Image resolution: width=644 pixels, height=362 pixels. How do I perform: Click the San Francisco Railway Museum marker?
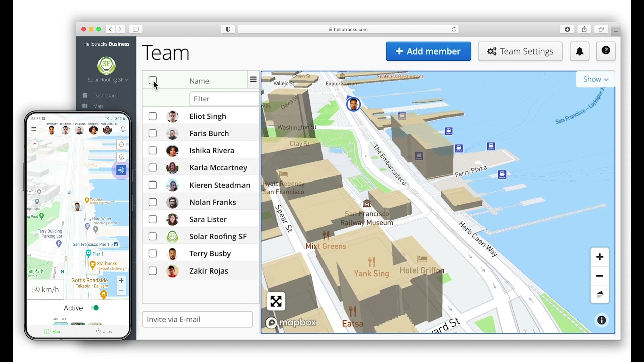pos(367,203)
